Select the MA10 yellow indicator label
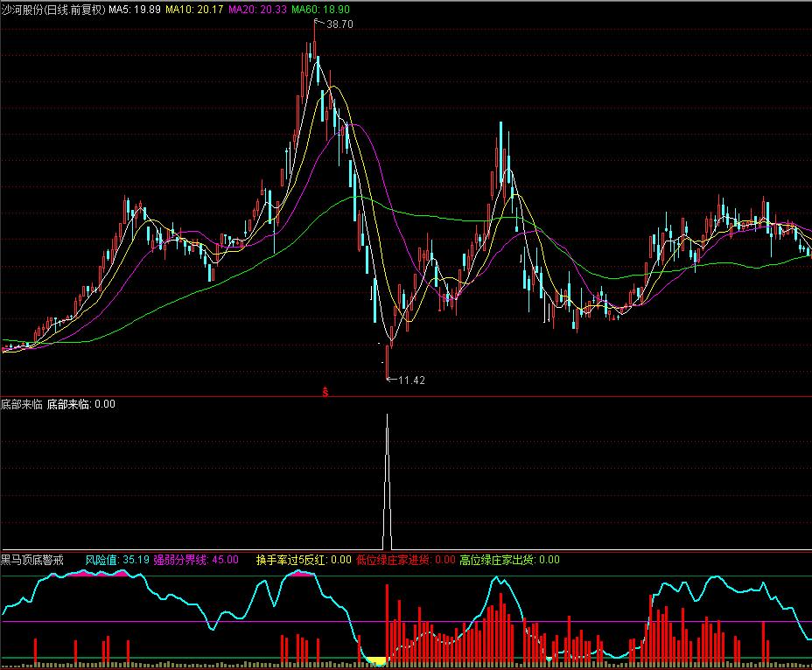The width and height of the screenshot is (812, 670). pyautogui.click(x=192, y=9)
